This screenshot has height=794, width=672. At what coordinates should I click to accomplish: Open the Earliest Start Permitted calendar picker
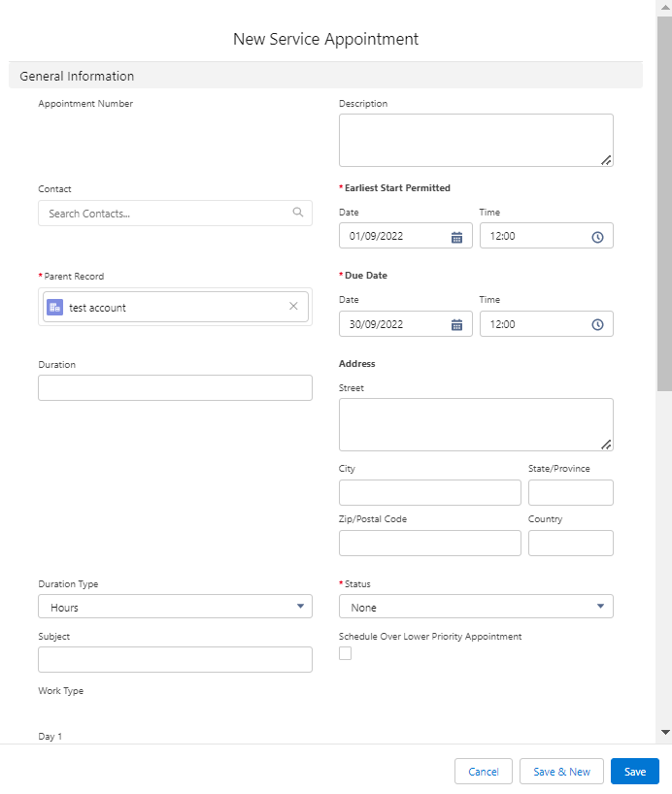(456, 237)
